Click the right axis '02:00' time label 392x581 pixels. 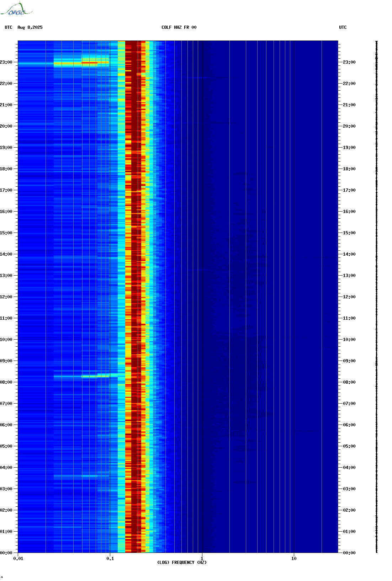349,510
